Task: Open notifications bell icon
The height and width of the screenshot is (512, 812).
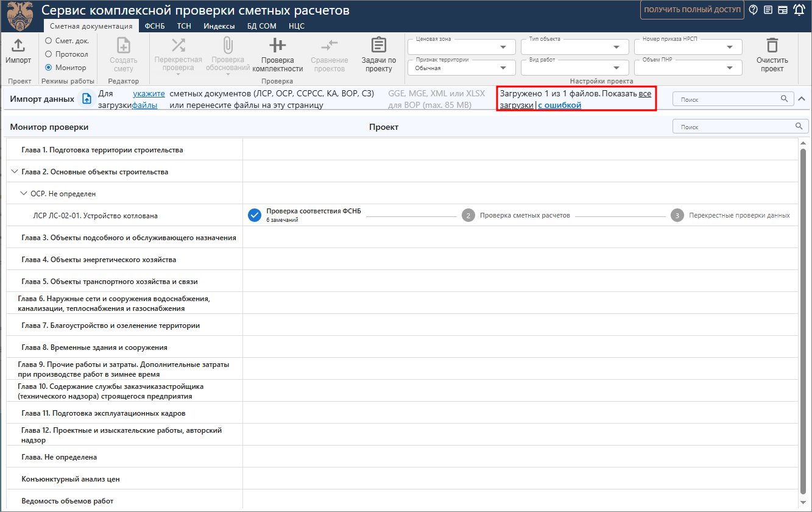Action: [x=799, y=10]
